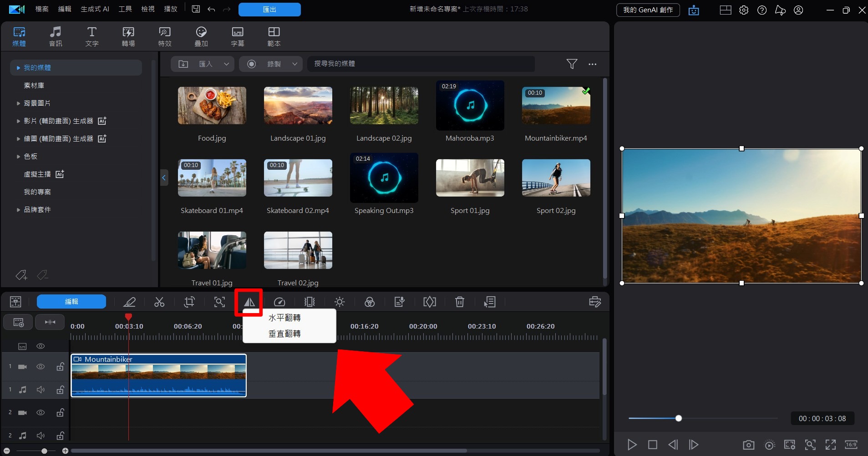Screen dimensions: 868x456
Task: Click the filter funnel icon in media library
Action: pos(572,64)
